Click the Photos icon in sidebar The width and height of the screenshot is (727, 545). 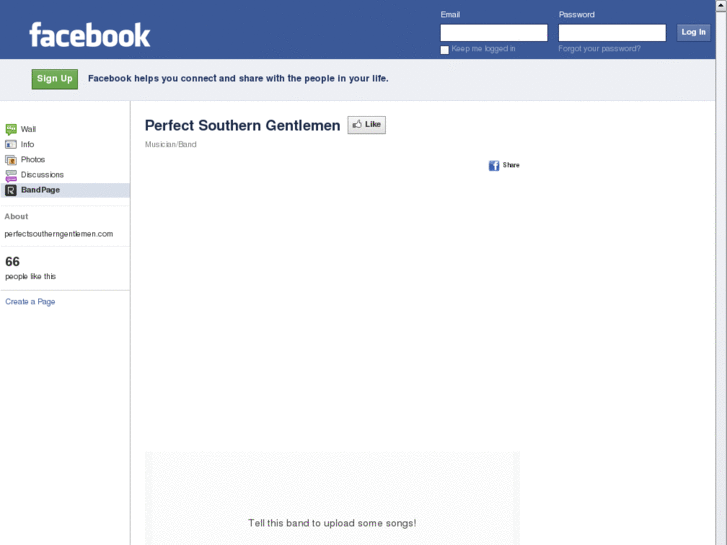coord(11,159)
